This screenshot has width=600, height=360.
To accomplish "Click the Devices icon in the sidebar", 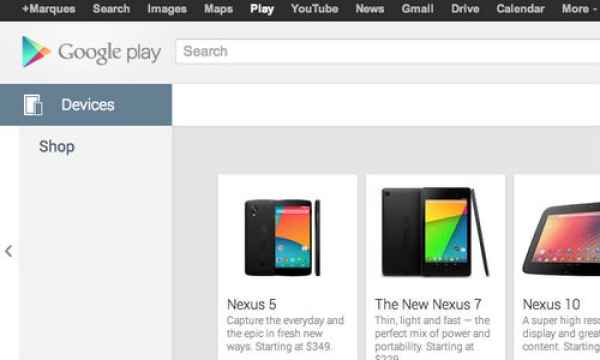I will 33,105.
